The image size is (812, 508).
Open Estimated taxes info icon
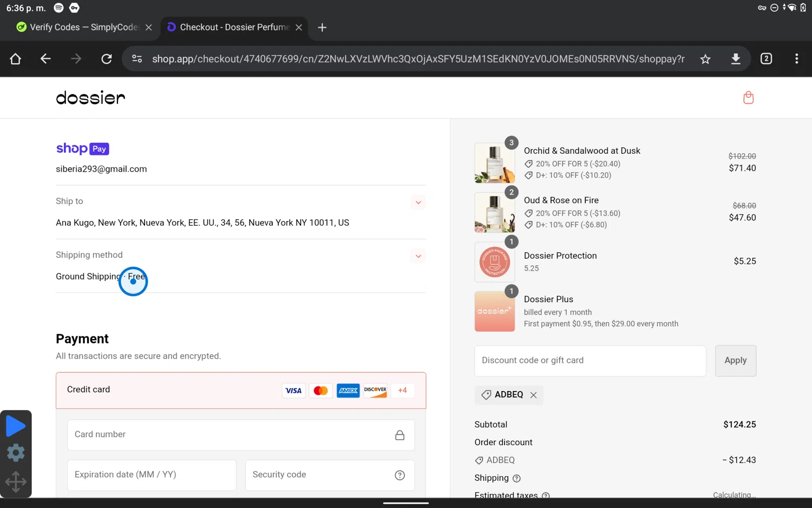[x=546, y=496]
